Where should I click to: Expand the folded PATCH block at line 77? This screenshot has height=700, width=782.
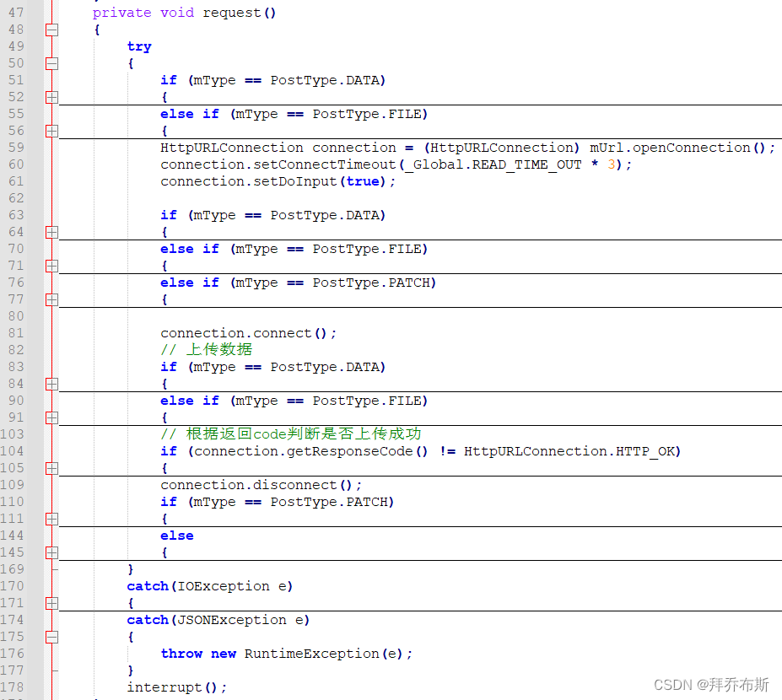click(51, 299)
